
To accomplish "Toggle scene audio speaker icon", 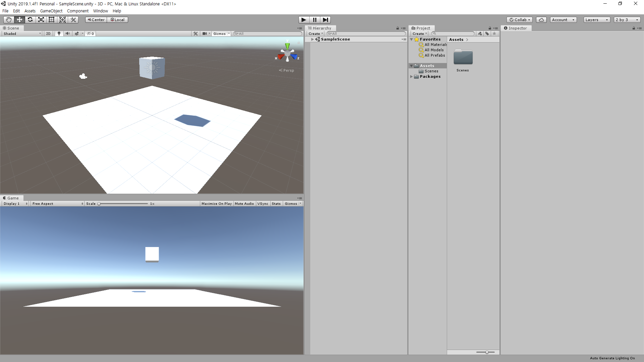I will [x=68, y=34].
